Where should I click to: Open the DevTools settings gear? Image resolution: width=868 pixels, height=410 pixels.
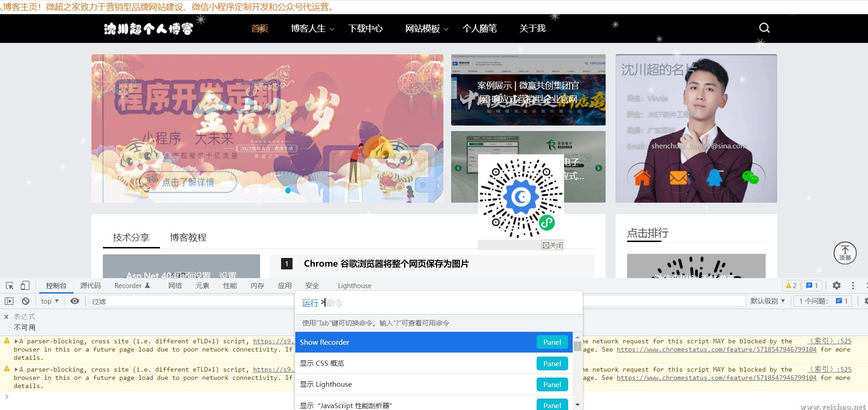836,285
